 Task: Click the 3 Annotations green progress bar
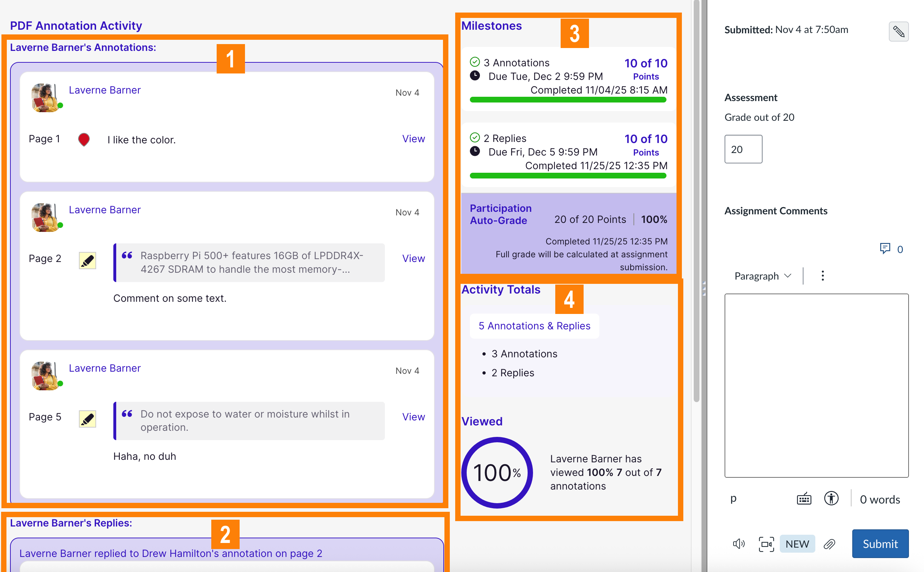point(567,100)
